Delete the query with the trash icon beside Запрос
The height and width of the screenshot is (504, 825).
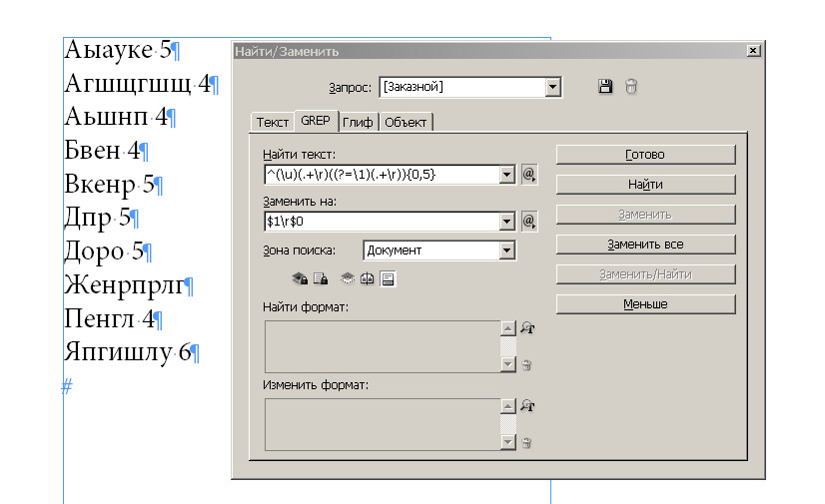pyautogui.click(x=631, y=86)
